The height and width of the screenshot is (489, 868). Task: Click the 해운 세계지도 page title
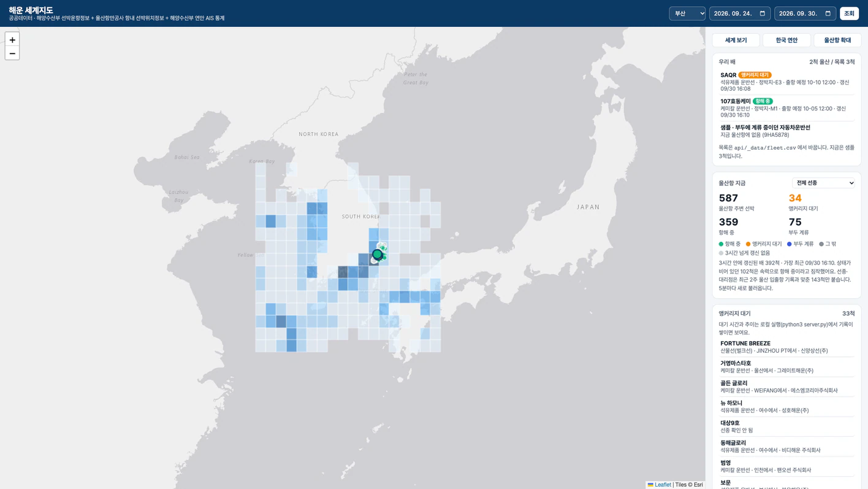click(x=31, y=10)
